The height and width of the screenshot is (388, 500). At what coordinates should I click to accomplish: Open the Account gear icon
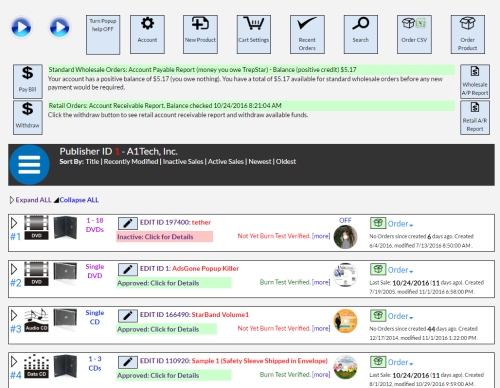[x=147, y=34]
